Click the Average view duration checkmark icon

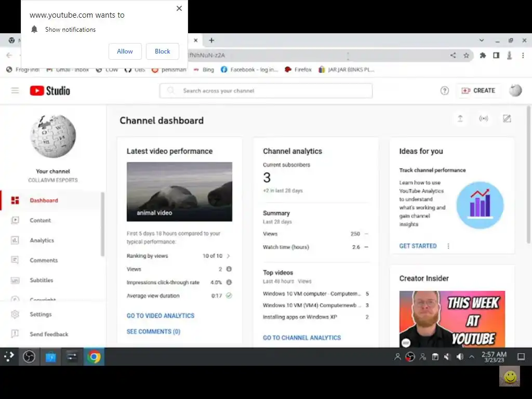click(229, 296)
